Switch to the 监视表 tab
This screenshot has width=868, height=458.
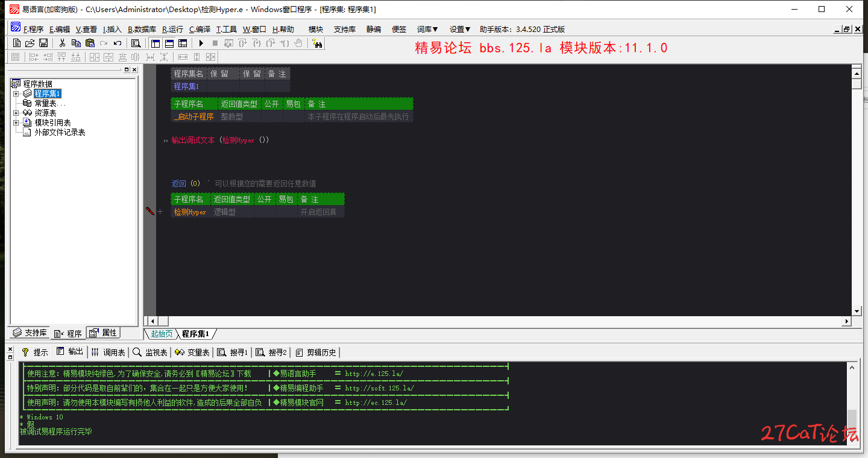150,352
